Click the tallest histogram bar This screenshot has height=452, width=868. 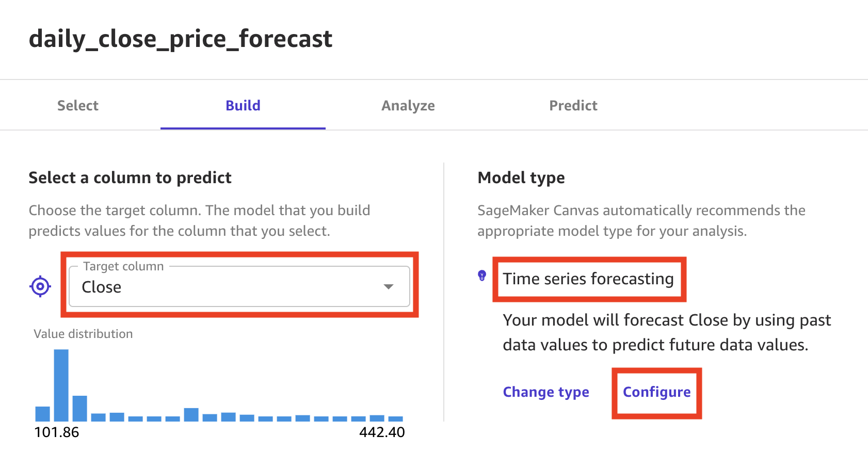click(x=61, y=385)
